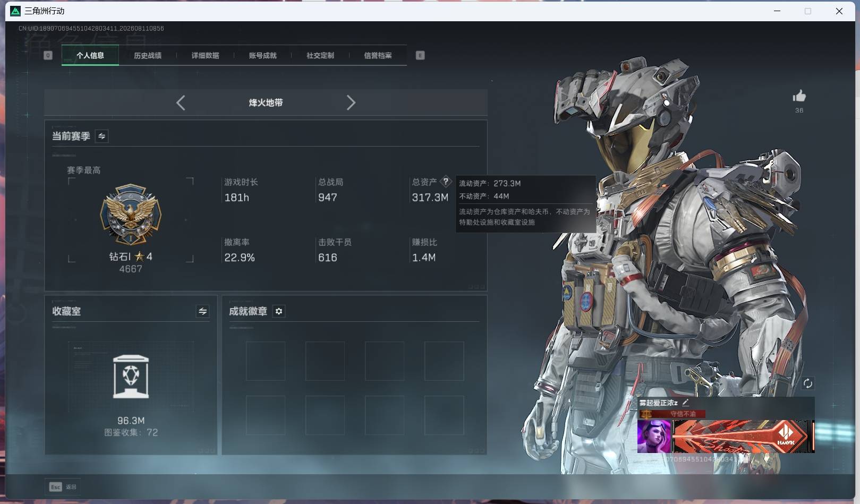Select the top-left empty achievement badge slot
This screenshot has height=504, width=860.
coord(266,361)
